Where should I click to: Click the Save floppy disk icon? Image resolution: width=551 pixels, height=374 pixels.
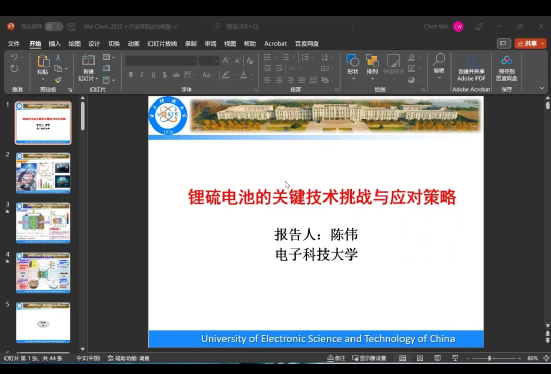(71, 26)
